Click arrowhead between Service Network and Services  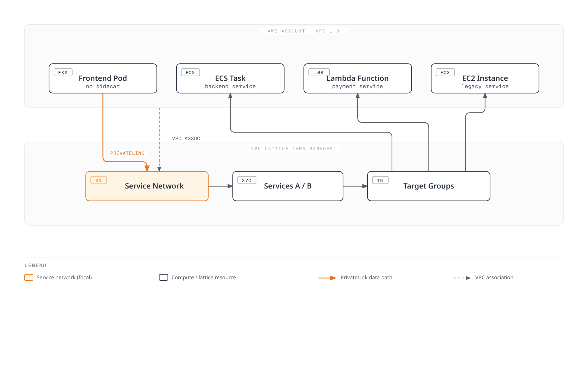pos(230,186)
